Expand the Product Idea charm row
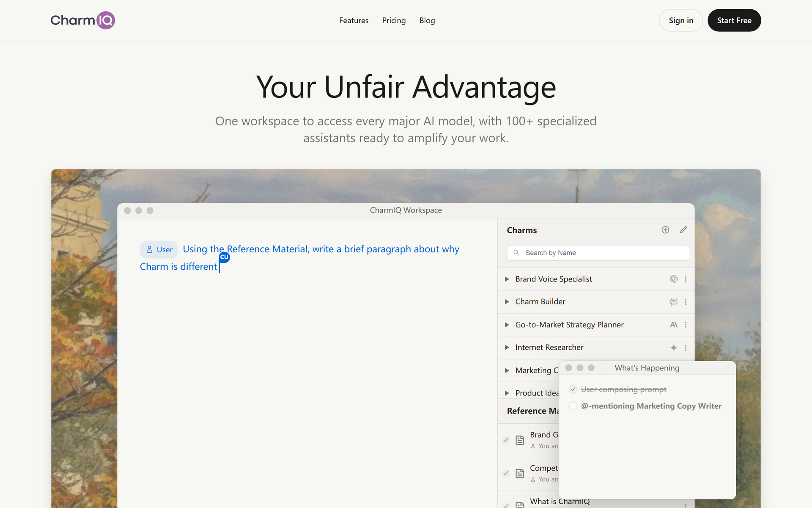Screen dimensions: 812x508 507,393
